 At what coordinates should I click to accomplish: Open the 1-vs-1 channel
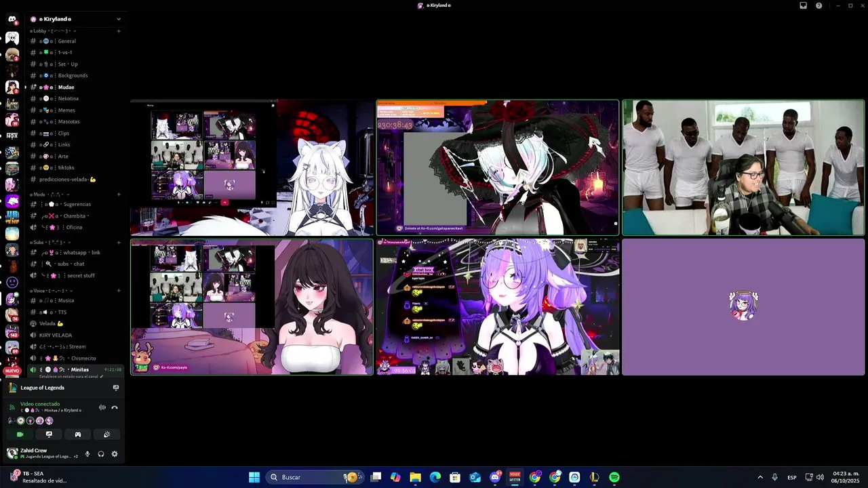point(75,53)
